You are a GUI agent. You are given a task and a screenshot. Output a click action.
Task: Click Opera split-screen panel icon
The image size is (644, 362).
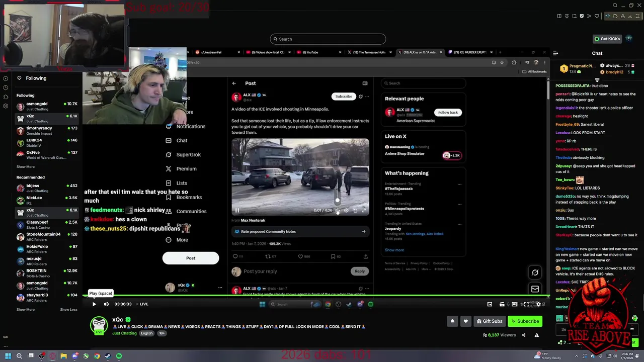pos(559,16)
